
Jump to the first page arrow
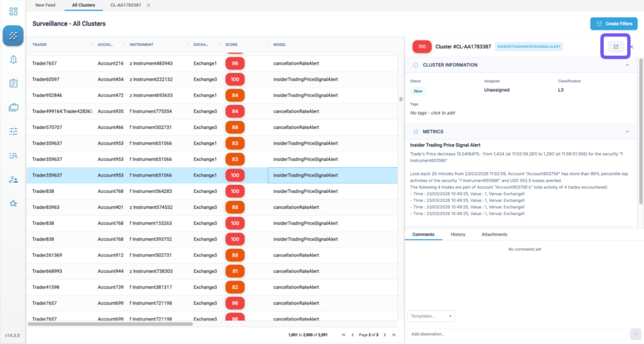click(x=343, y=335)
